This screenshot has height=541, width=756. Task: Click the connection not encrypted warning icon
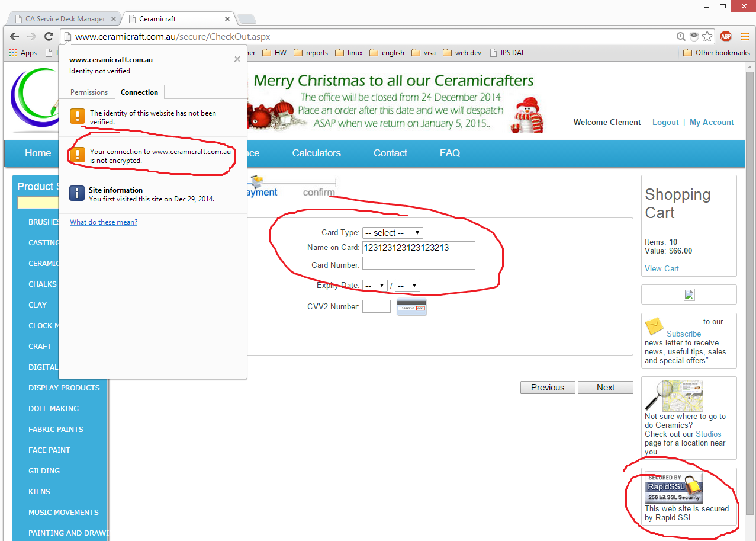[x=77, y=155]
